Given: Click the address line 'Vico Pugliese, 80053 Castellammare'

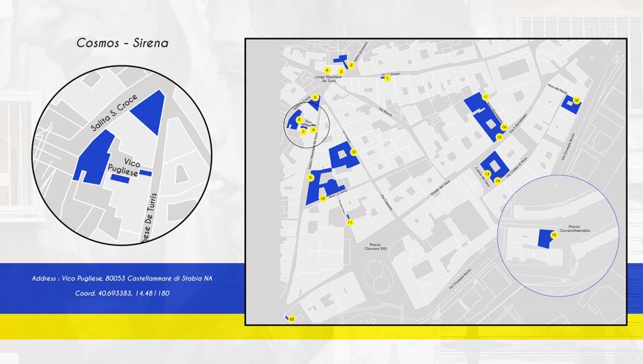Looking at the screenshot, I should point(122,278).
